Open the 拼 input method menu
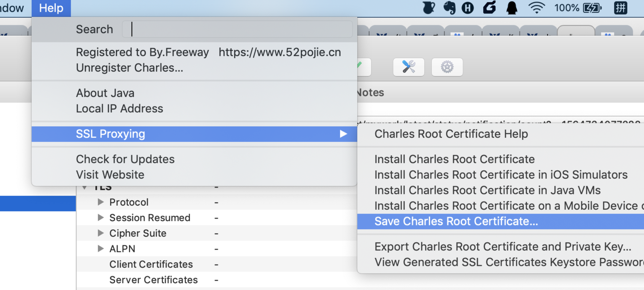 coord(620,8)
